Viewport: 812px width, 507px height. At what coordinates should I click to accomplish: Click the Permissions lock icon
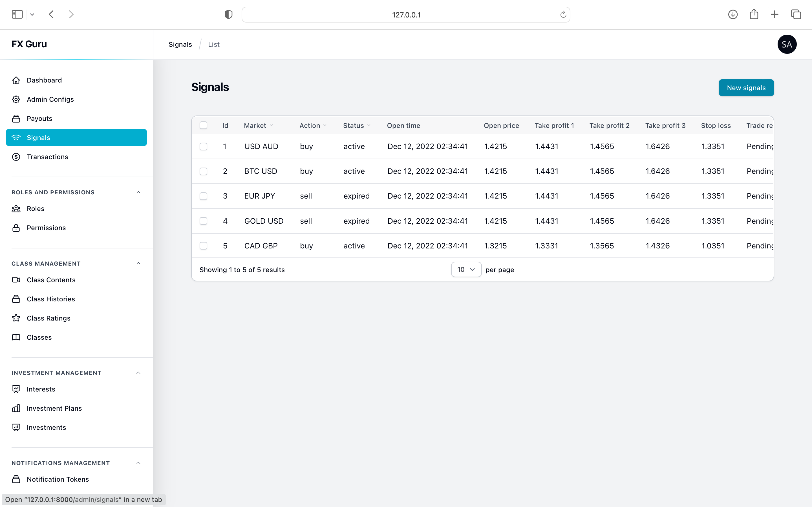tap(16, 228)
